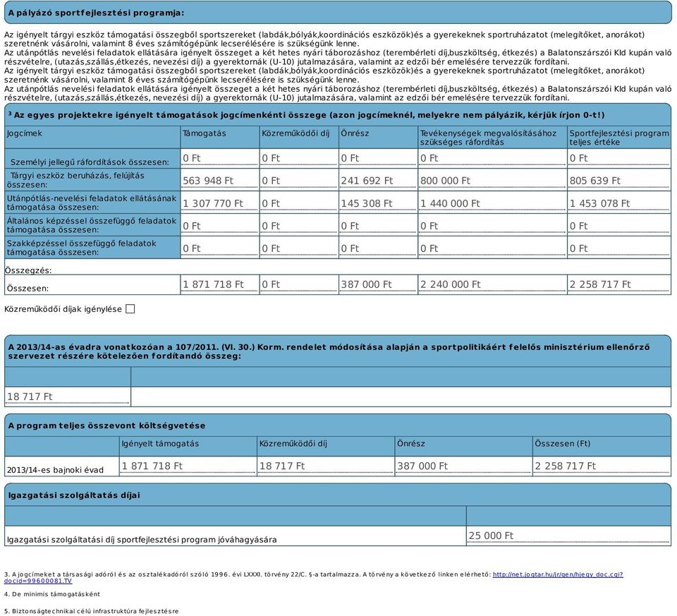
Task: Click Összesen row Közreműködői díj 0 Ft field
Action: point(298,284)
